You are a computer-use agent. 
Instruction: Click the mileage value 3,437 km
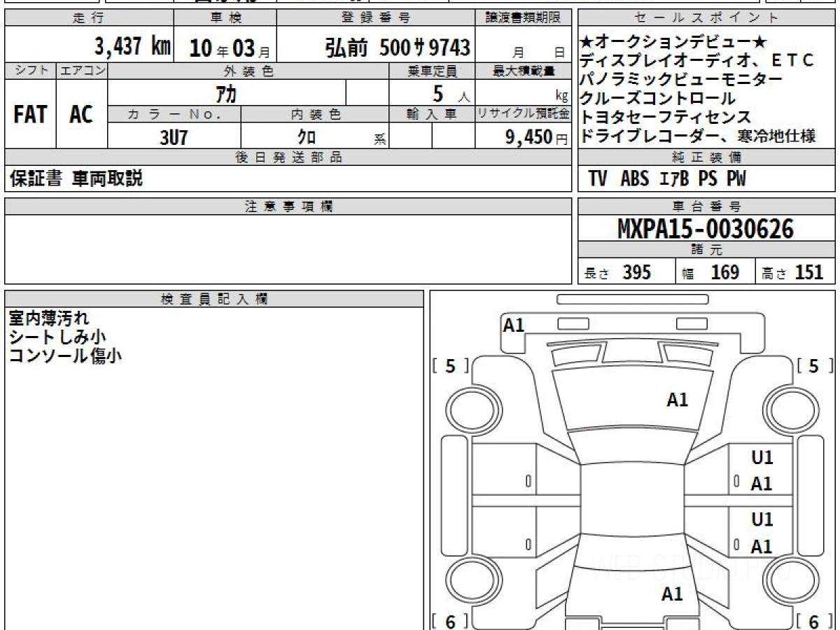point(132,47)
